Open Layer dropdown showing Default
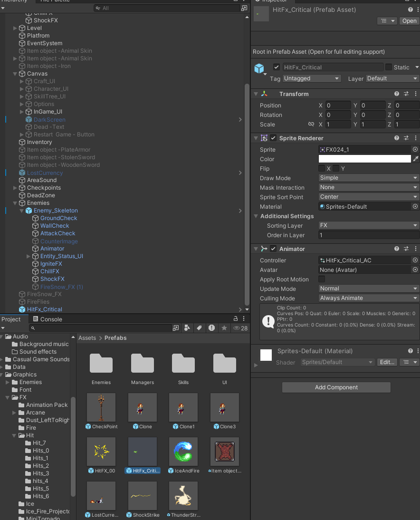This screenshot has height=520, width=420. pyautogui.click(x=392, y=78)
